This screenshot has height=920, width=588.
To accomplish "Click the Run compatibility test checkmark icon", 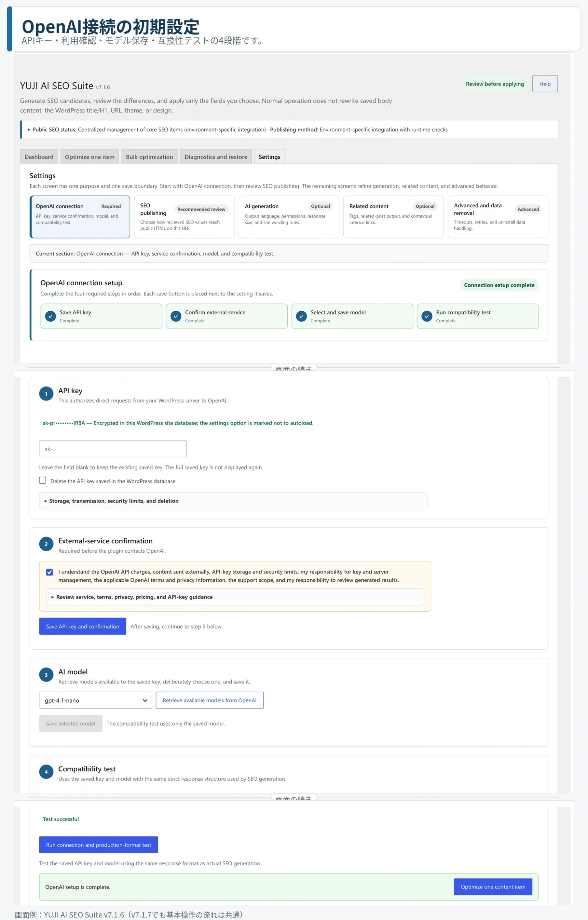I will point(427,316).
